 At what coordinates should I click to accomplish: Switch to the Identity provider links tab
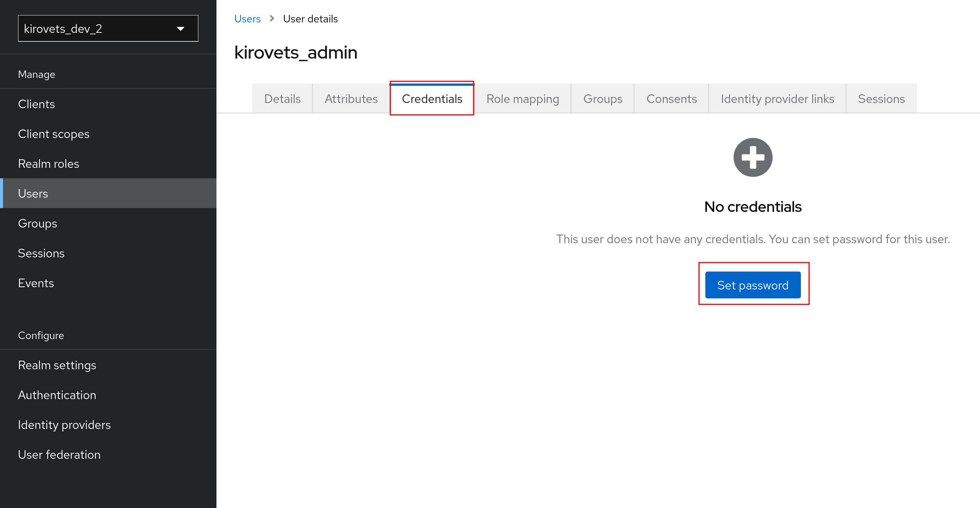(x=777, y=98)
